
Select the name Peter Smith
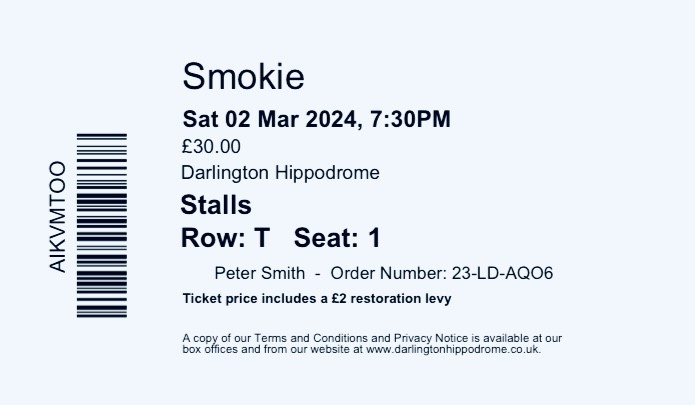click(259, 273)
